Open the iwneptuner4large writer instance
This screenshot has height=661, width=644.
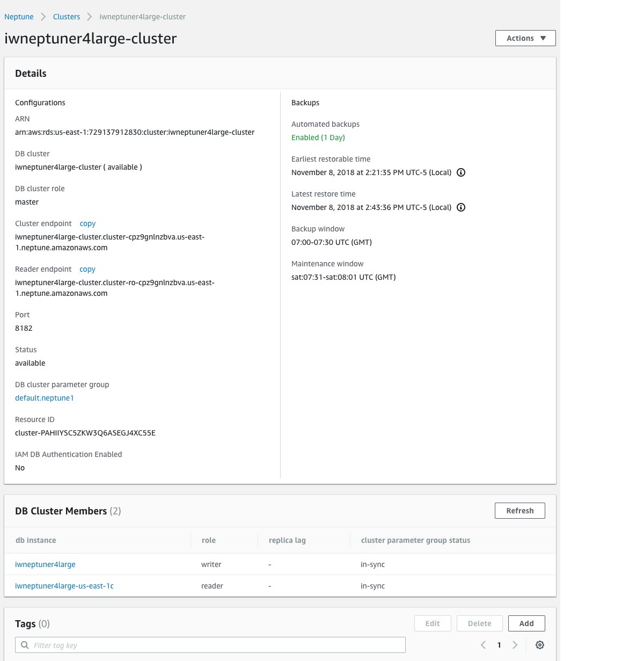pos(45,564)
